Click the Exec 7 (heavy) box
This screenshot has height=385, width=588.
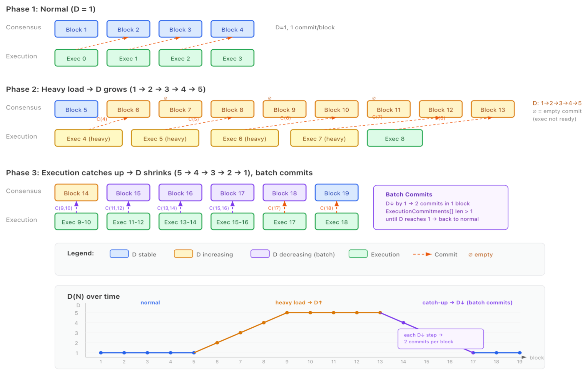[324, 138]
